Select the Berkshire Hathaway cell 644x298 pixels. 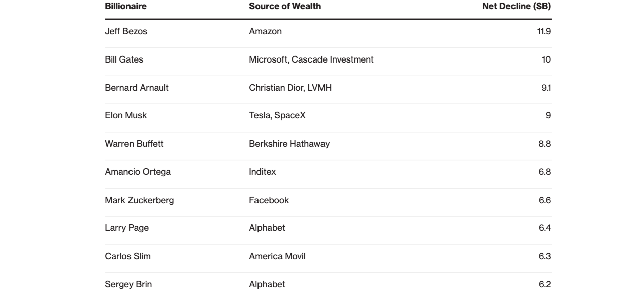point(289,144)
